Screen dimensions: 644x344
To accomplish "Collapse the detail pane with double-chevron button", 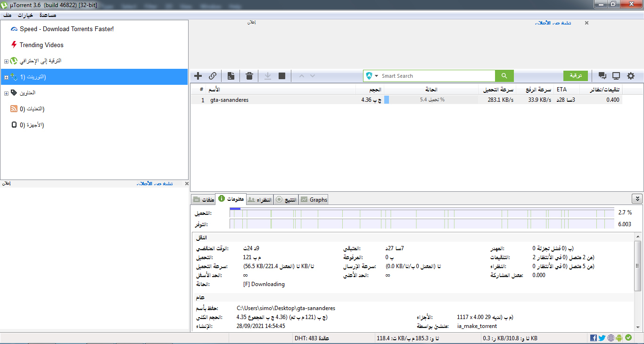I will click(x=637, y=199).
